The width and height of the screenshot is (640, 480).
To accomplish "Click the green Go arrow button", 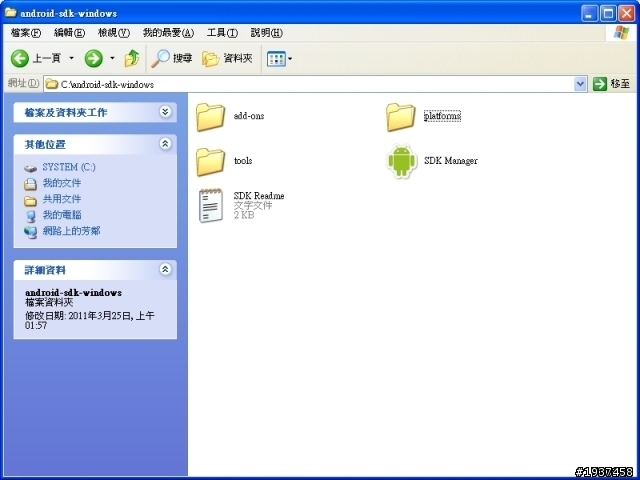I will [x=600, y=84].
